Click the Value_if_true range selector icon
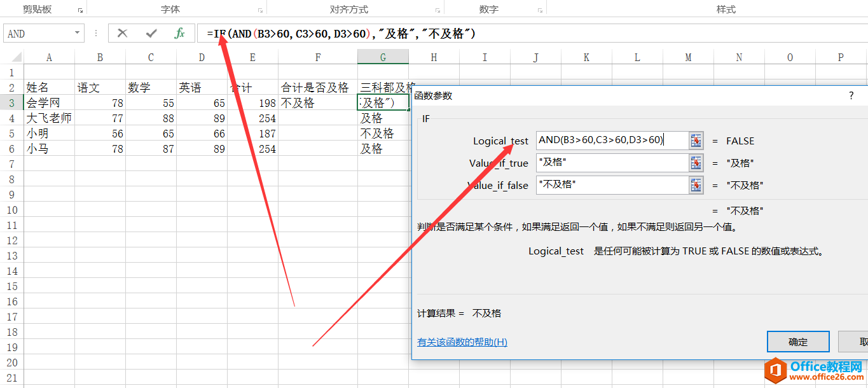The image size is (868, 388). [x=696, y=163]
